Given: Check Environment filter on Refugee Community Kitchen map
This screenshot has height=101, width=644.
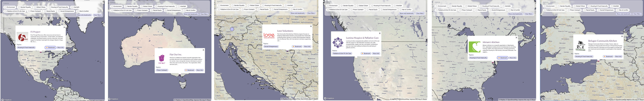Looking at the screenshot, I should (545, 6).
